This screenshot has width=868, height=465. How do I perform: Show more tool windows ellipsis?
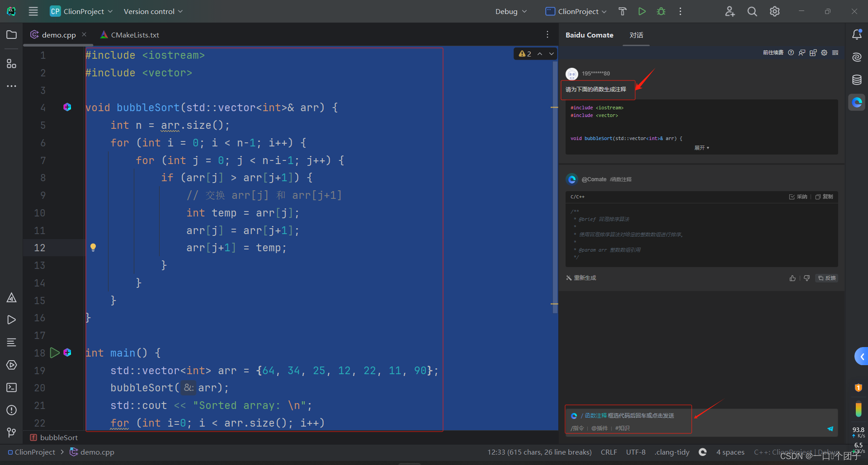click(x=11, y=86)
